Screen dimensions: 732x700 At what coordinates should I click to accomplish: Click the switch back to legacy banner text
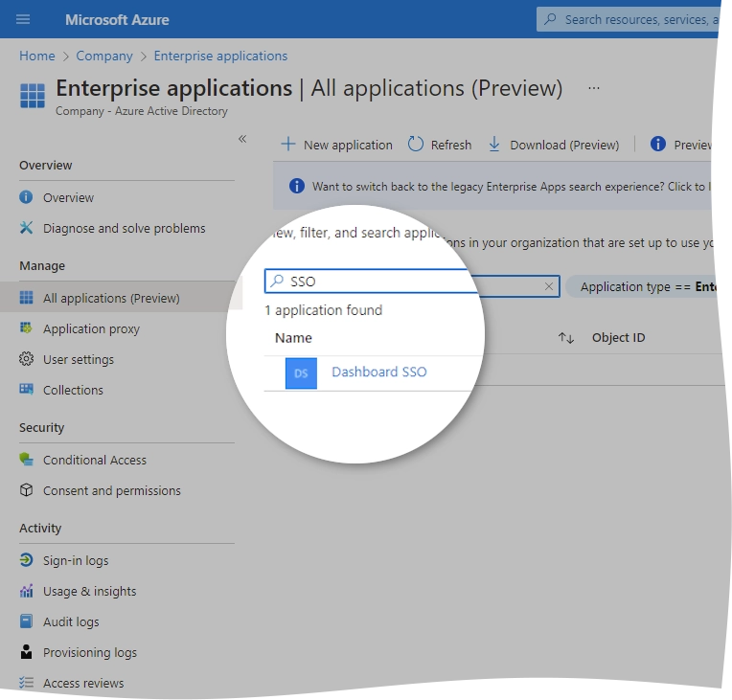pos(512,187)
